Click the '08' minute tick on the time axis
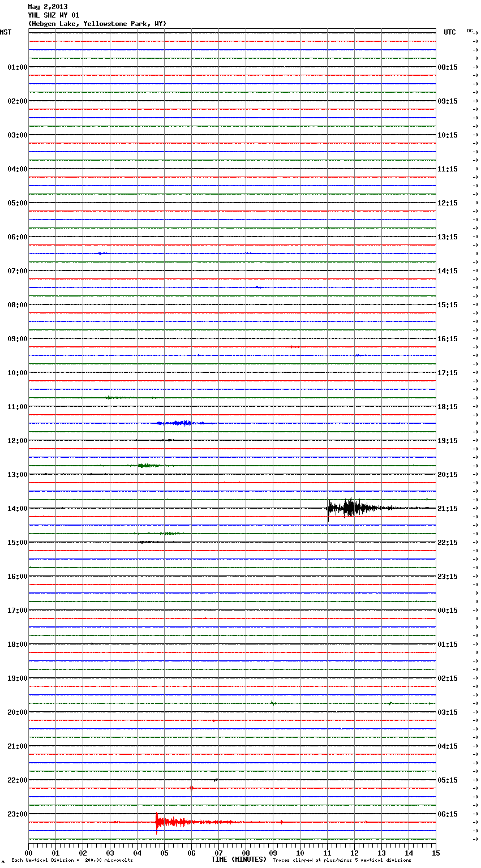Image resolution: width=481 pixels, height=868 pixels. pyautogui.click(x=246, y=853)
